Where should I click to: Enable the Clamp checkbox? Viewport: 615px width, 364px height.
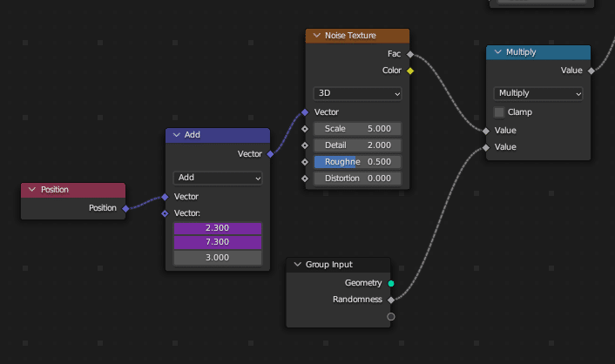point(500,112)
